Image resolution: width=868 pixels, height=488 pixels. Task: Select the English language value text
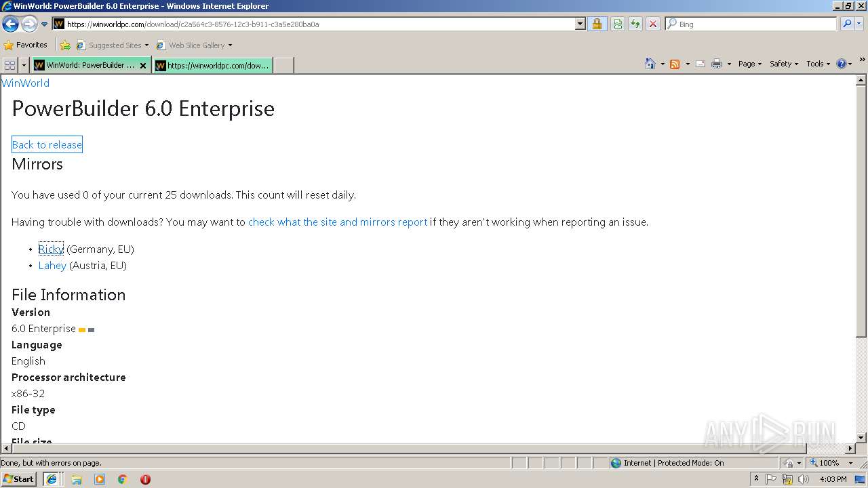(x=28, y=361)
